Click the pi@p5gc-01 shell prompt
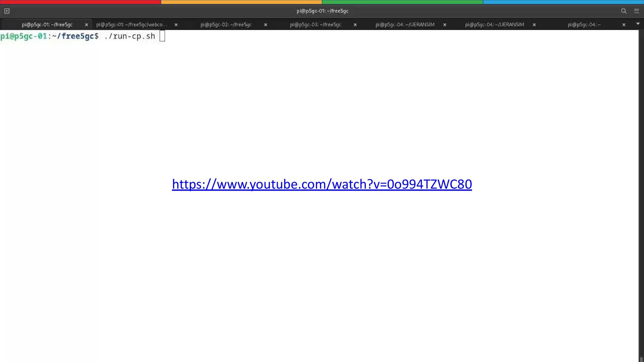644x362 pixels. tap(49, 36)
